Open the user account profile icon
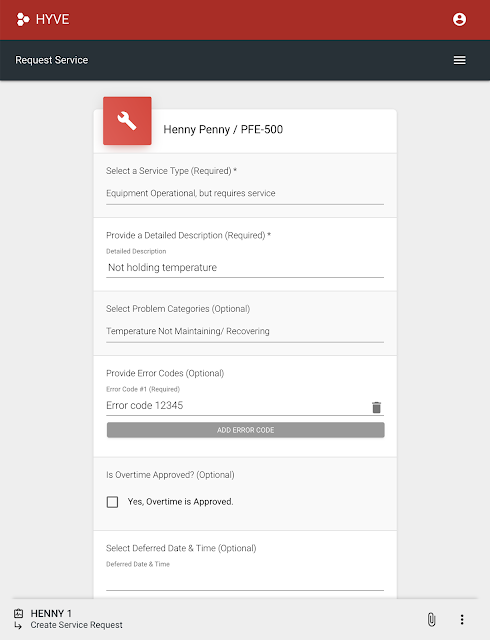The height and width of the screenshot is (640, 490). pos(459,19)
